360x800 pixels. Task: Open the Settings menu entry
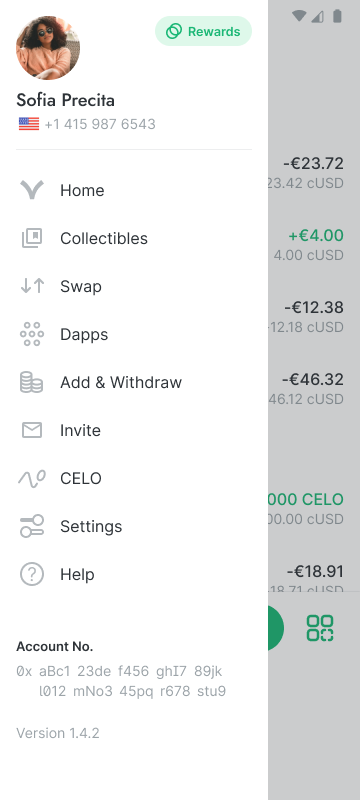[x=134, y=526]
